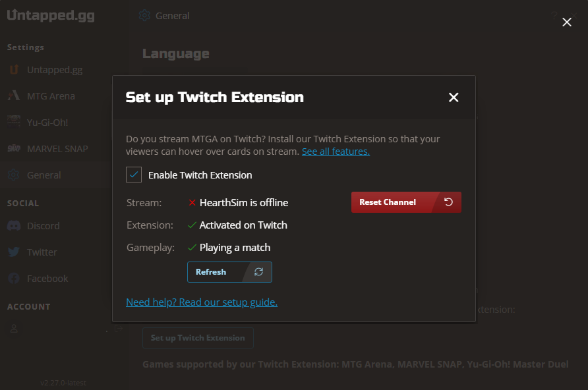Click the Facebook icon

14,279
